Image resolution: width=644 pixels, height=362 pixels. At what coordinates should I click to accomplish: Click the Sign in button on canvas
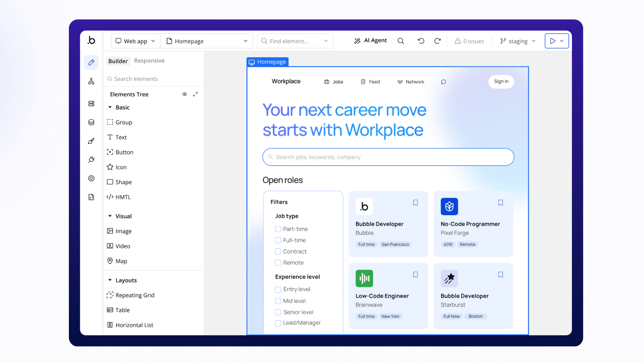(x=501, y=81)
